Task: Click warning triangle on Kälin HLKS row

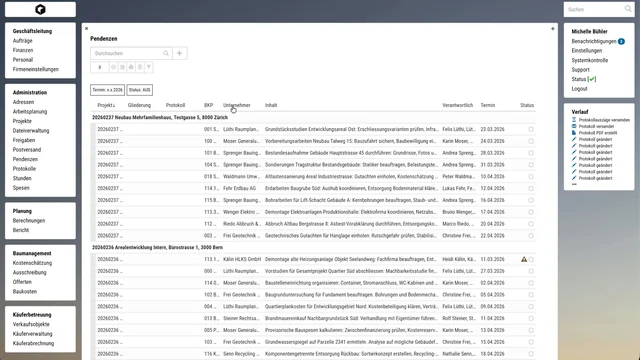Action: (x=524, y=259)
